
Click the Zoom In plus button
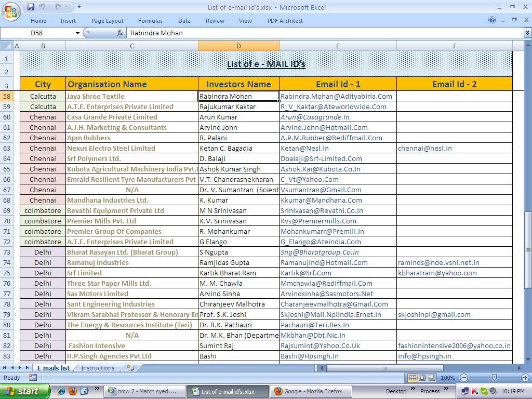point(525,378)
